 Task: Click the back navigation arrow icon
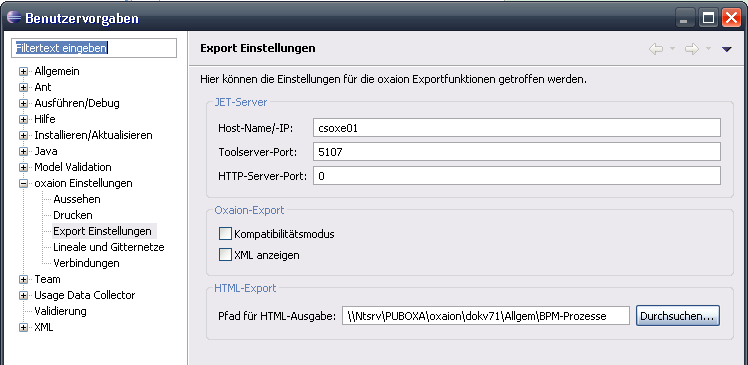tap(656, 49)
